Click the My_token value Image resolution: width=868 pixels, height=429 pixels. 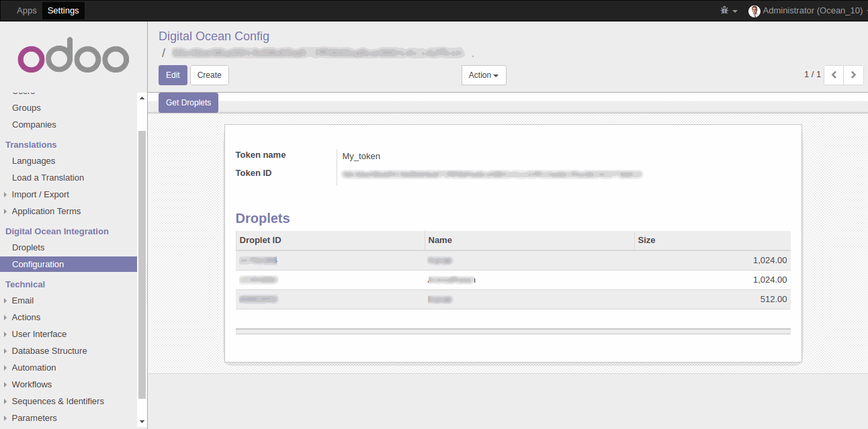click(x=361, y=156)
